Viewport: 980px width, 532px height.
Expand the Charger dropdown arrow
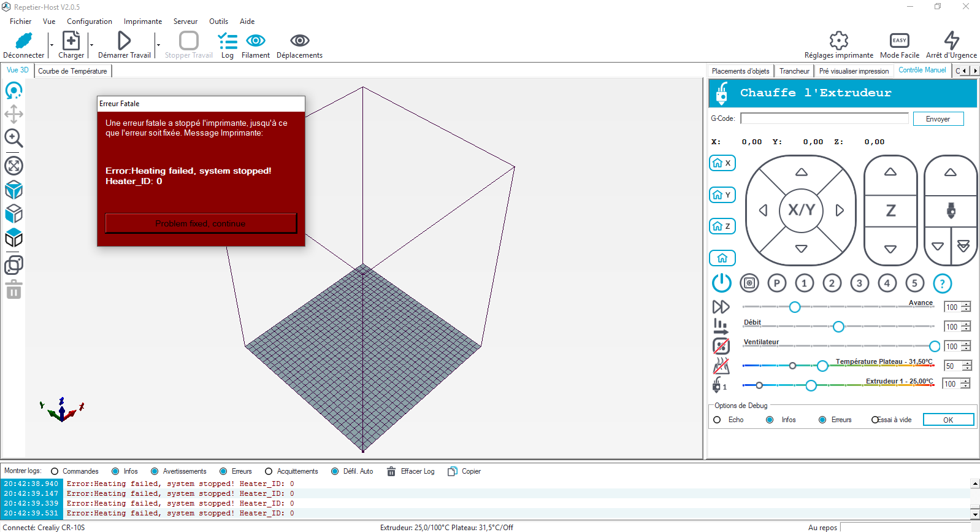[x=91, y=45]
